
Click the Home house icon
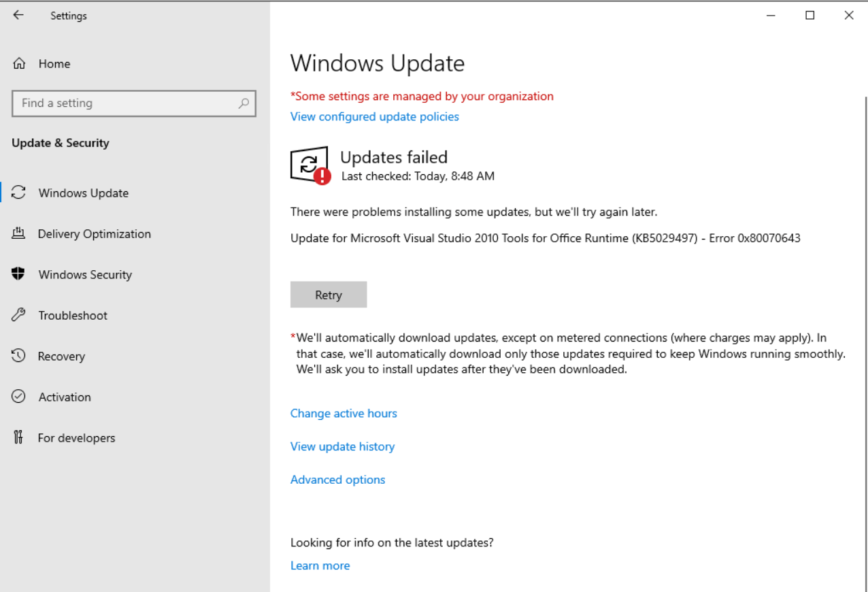(19, 64)
